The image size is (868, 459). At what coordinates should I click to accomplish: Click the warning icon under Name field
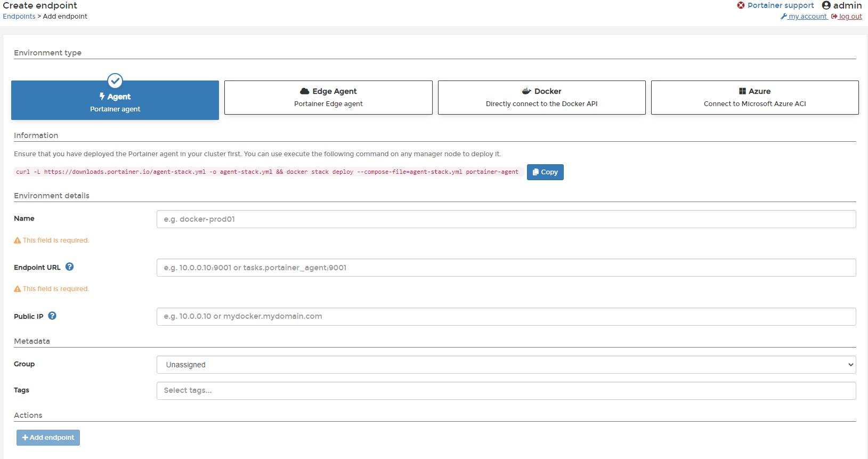point(18,240)
